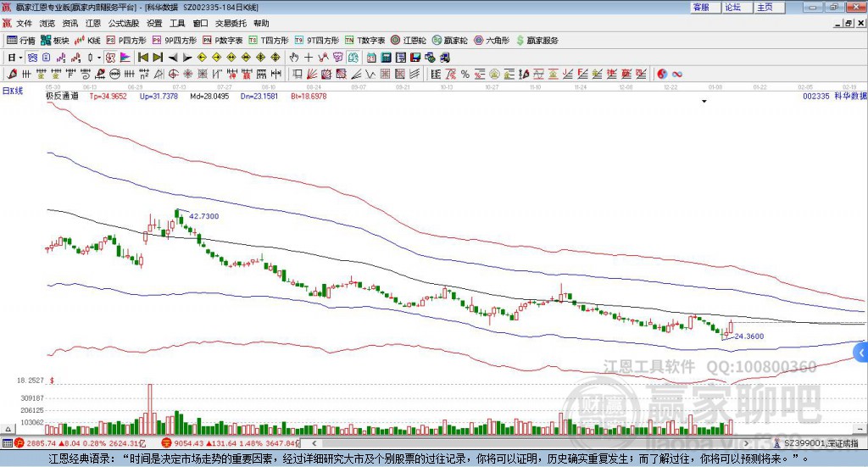Click the 24.3600 low price label
This screenshot has width=868, height=467.
(x=749, y=336)
